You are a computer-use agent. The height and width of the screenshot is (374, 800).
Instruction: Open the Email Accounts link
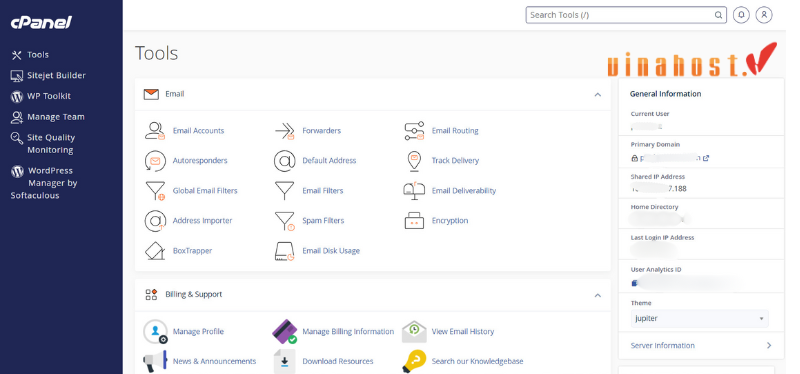click(198, 131)
